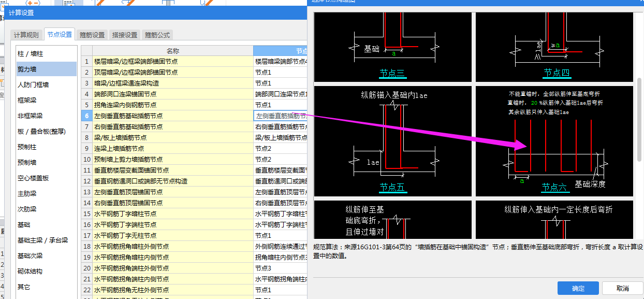644x299 pixels.
Task: Click row 21 水平钢筋拐角端柱内侧节点
Action: 173,279
